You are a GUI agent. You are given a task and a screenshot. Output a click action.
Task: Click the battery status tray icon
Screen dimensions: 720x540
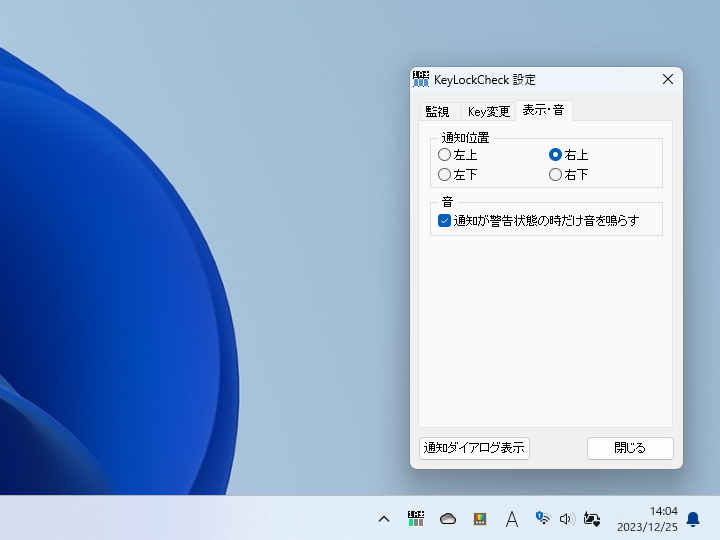592,519
